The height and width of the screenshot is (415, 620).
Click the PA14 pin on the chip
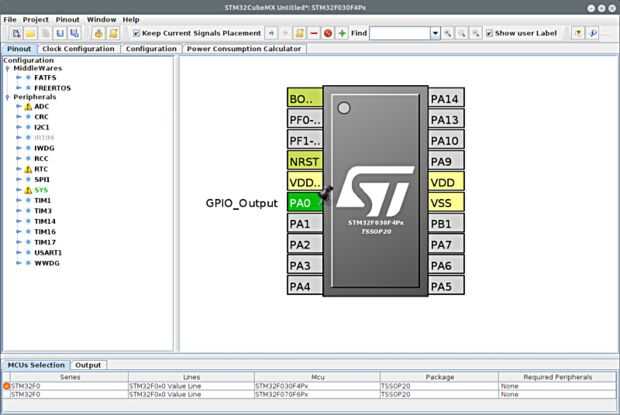pyautogui.click(x=446, y=99)
